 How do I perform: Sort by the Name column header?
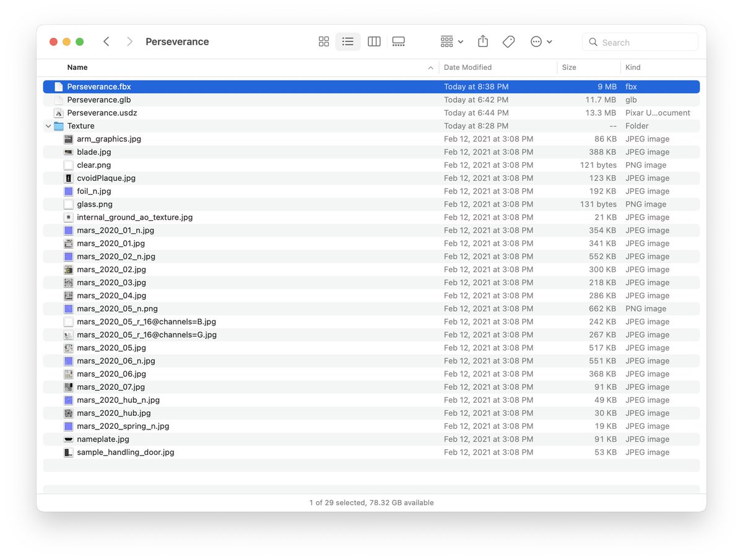(77, 67)
